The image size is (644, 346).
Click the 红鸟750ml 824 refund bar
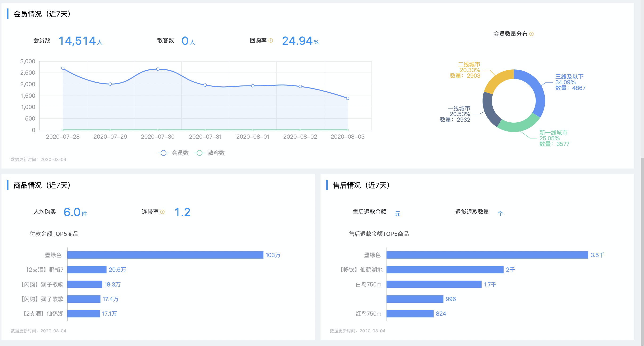pos(410,314)
